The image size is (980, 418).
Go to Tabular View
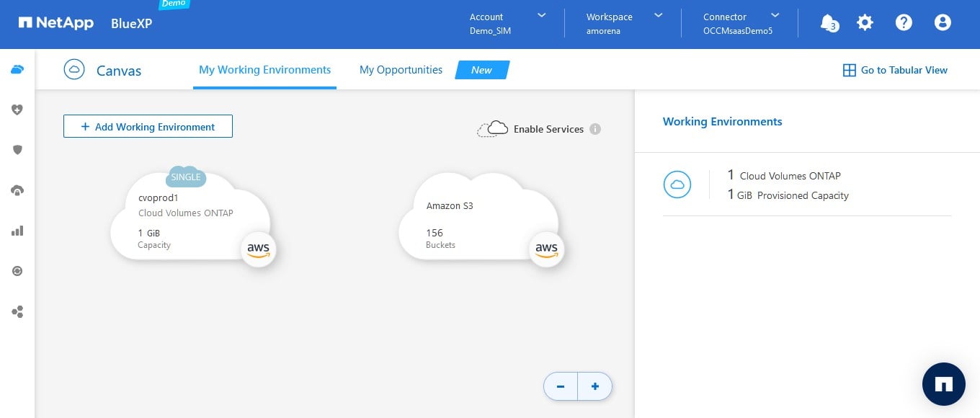[895, 70]
